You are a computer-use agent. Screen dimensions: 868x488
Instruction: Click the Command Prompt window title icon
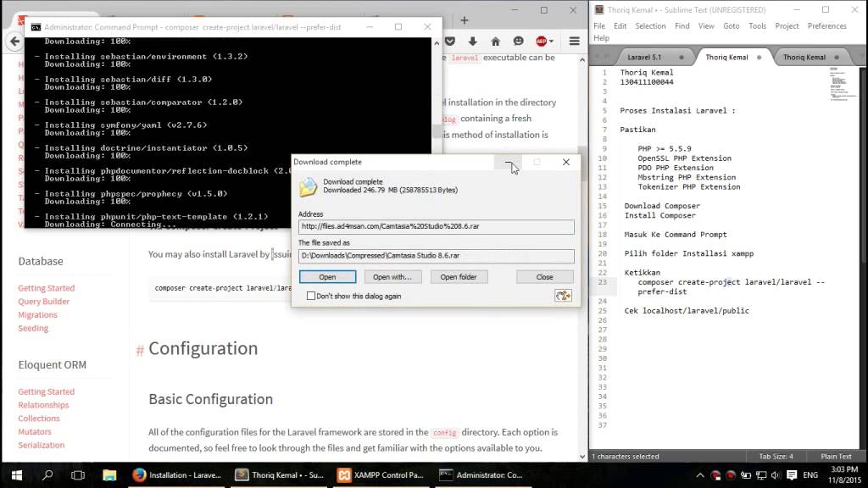coord(36,27)
